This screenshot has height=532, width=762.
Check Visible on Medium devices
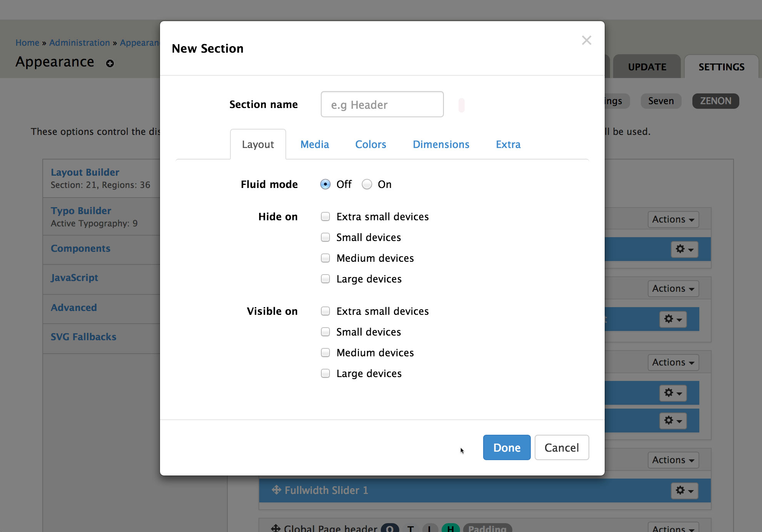pos(325,353)
